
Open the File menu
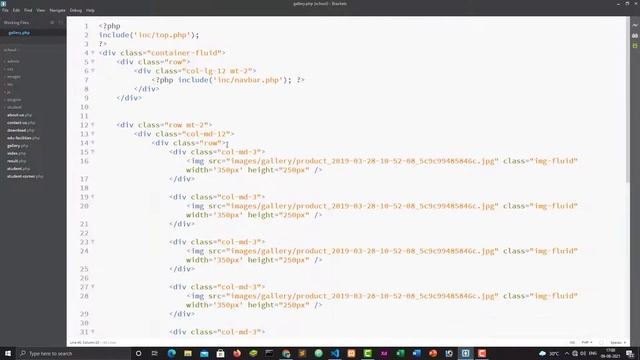click(5, 10)
